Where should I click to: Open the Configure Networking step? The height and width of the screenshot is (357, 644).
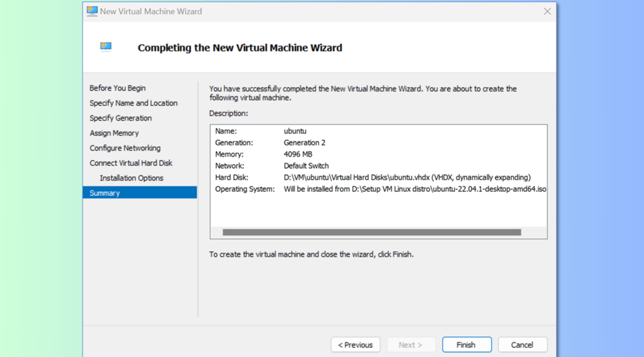pyautogui.click(x=125, y=148)
